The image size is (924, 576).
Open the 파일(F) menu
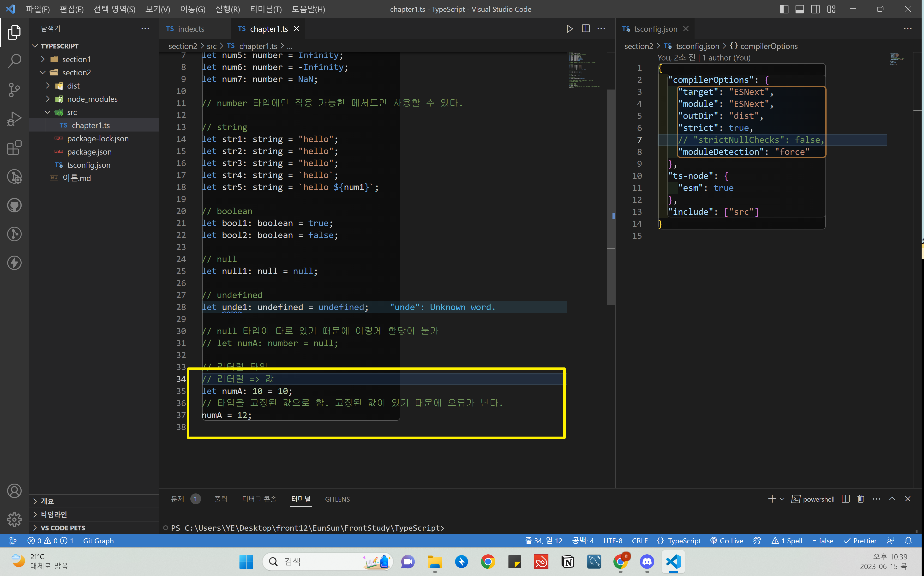coord(38,9)
